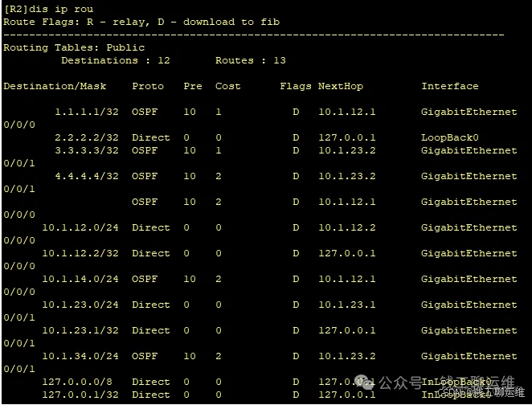Click next hop 10.1.12.2 of 10.1.12.0/24
This screenshot has width=532, height=405.
(346, 227)
